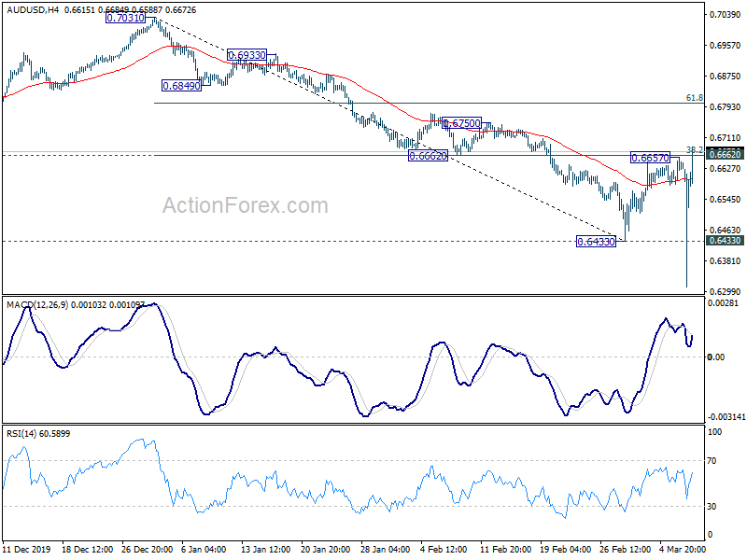Viewport: 747px width, 560px height.
Task: Click the RSI 30 scale value
Action: pyautogui.click(x=712, y=506)
